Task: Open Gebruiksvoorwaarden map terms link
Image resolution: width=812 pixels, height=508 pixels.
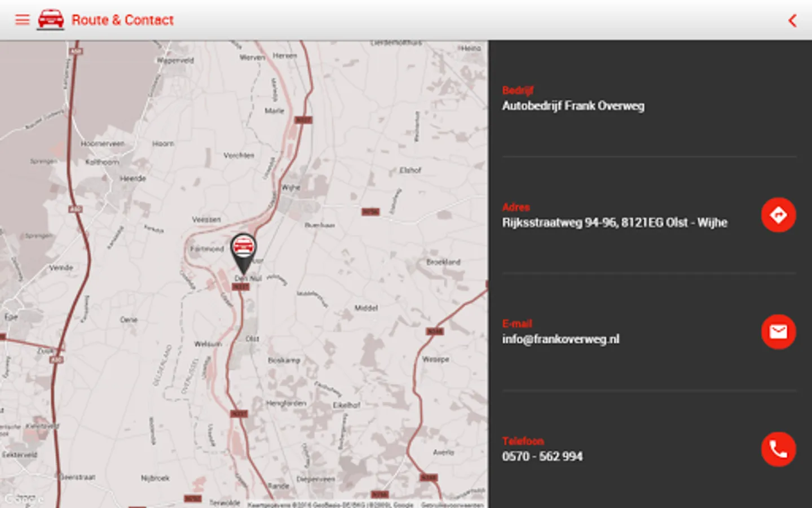Action: (x=452, y=505)
